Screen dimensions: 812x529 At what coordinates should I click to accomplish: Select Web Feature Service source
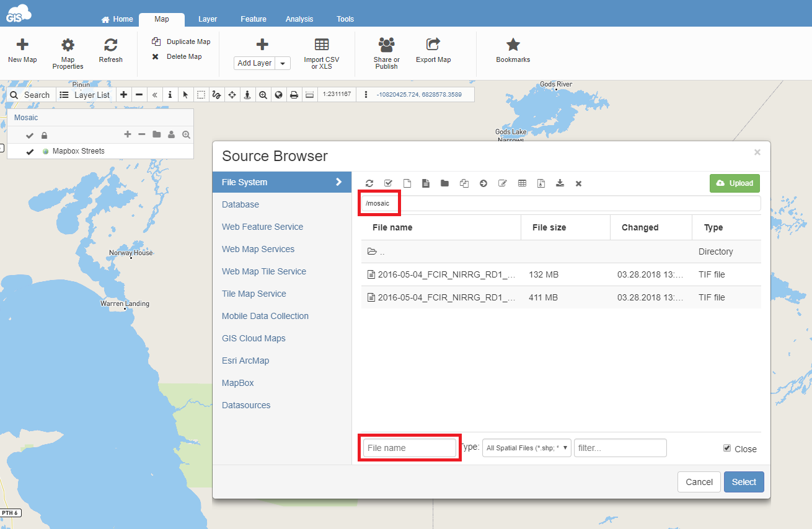point(262,227)
